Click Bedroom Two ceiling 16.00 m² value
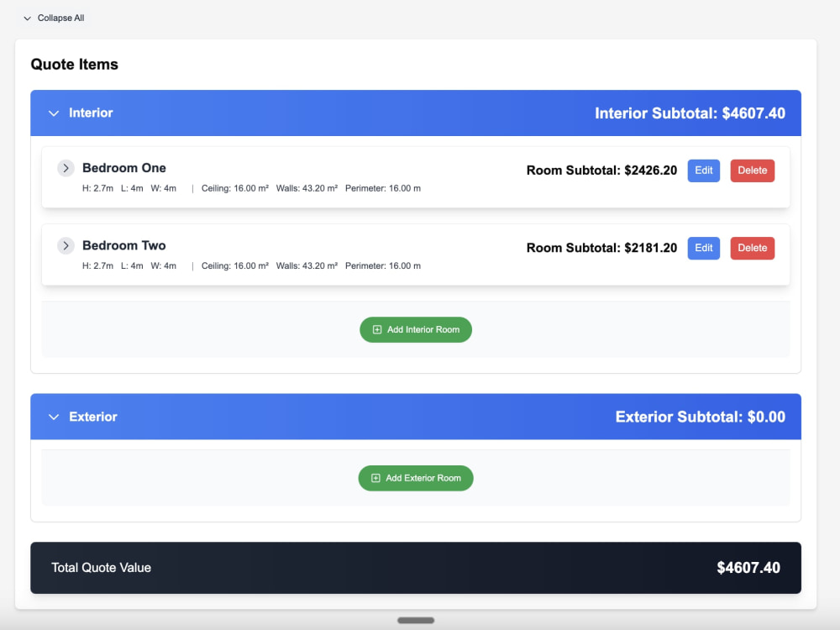Image resolution: width=840 pixels, height=630 pixels. click(234, 265)
